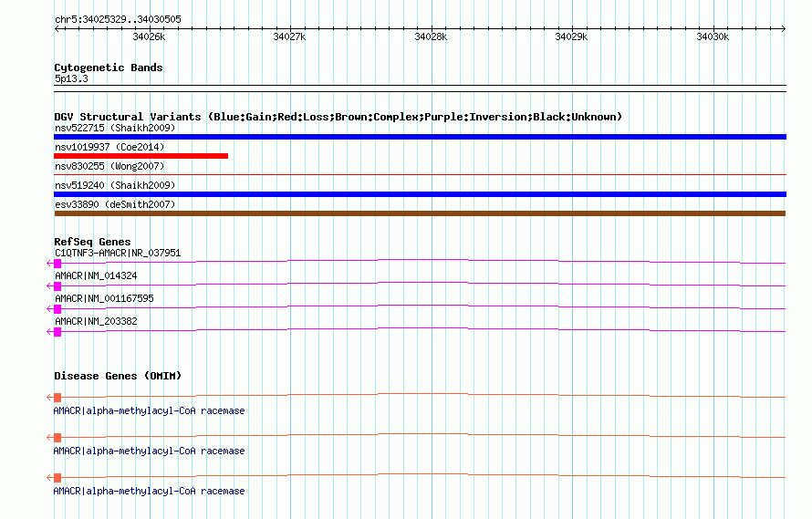
Task: Select the nsv519240 (Shaikh2009) label
Action: tap(115, 185)
